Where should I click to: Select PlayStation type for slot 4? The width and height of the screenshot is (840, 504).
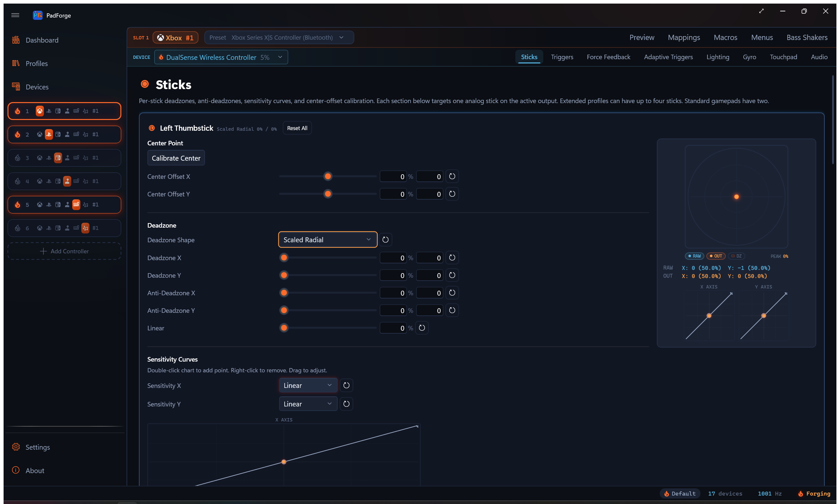49,181
